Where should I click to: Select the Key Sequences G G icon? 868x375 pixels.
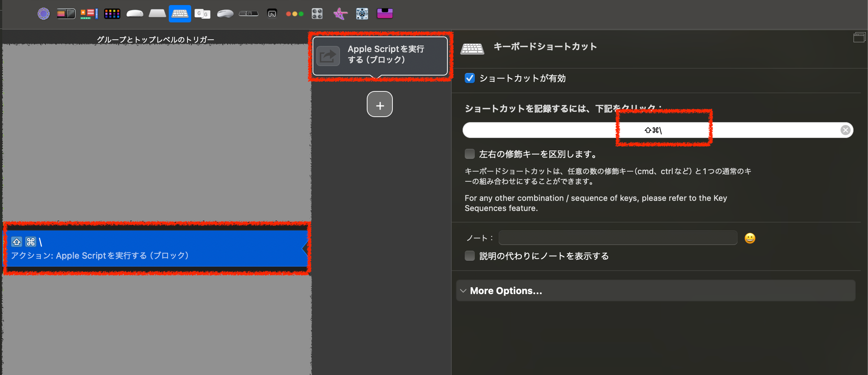[202, 14]
